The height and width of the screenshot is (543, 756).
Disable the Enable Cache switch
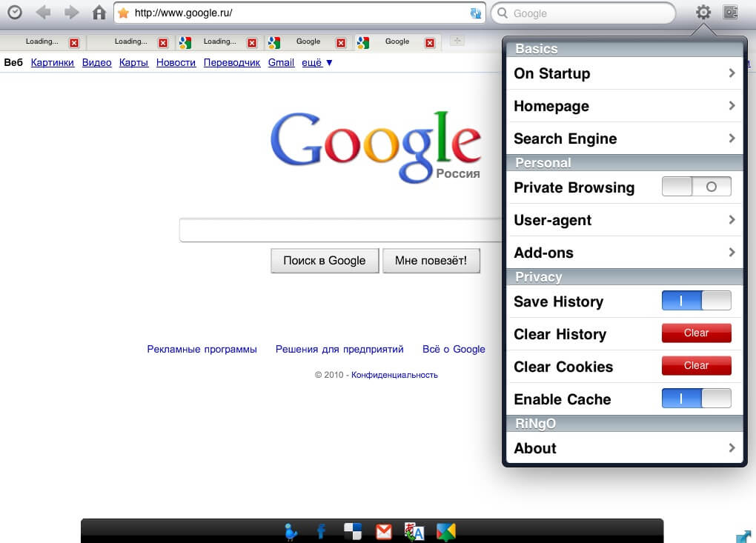click(x=696, y=399)
